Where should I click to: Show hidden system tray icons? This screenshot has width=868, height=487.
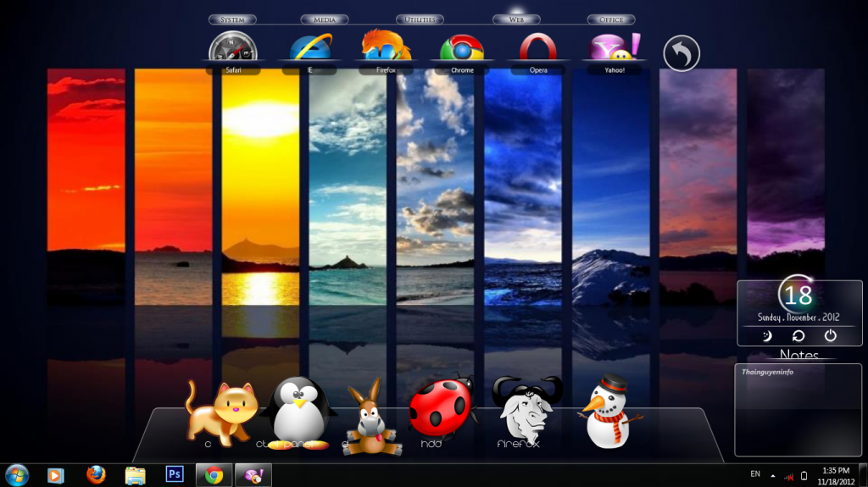[x=773, y=476]
